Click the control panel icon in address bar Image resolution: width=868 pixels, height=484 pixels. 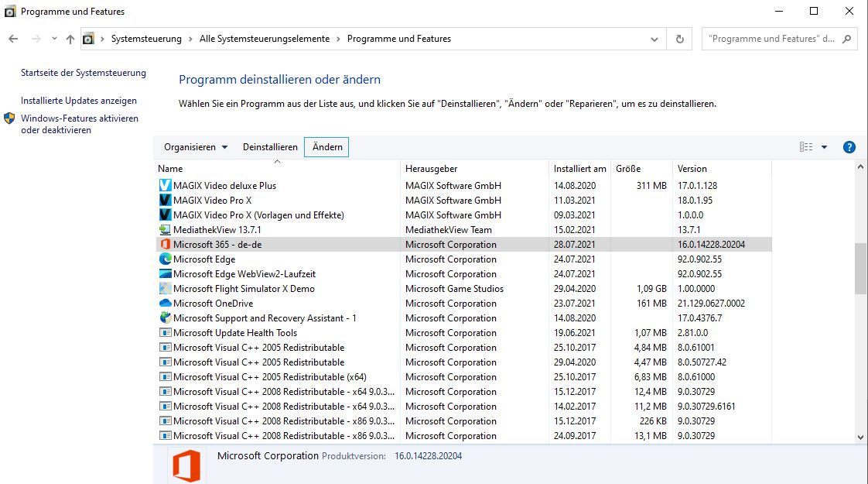tap(88, 39)
